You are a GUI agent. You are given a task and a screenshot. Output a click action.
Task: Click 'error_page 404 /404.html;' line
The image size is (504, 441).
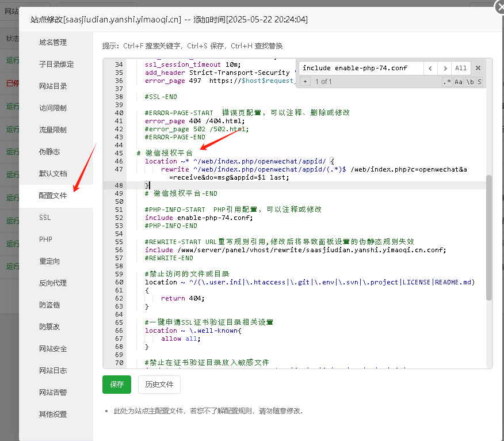point(195,121)
